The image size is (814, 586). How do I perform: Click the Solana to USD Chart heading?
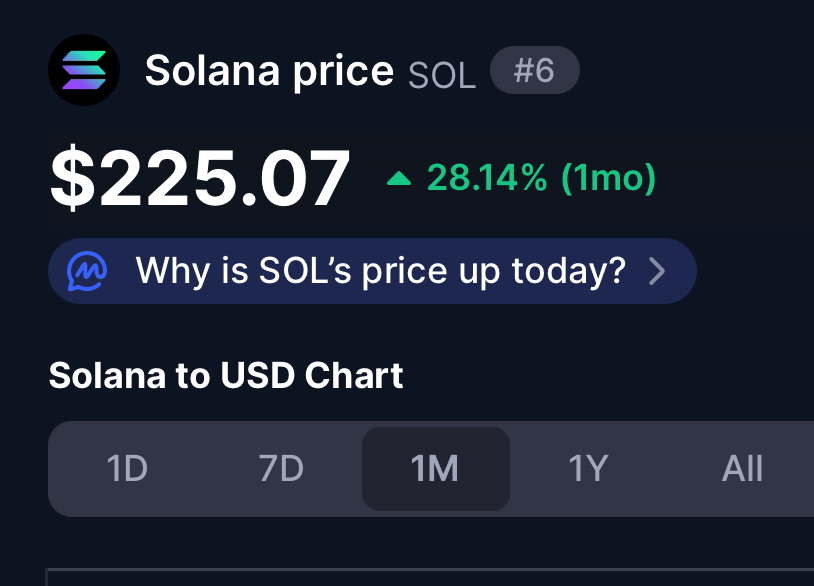coord(226,375)
